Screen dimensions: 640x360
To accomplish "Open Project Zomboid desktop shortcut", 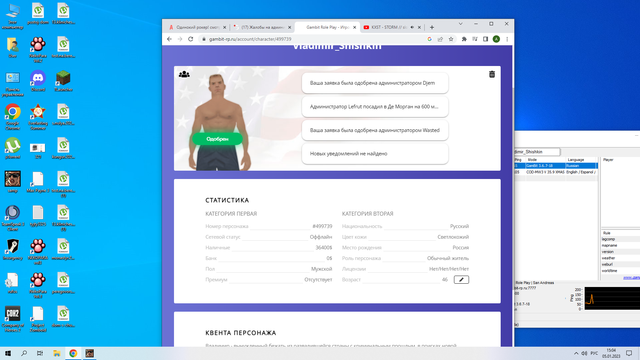I will click(x=38, y=319).
